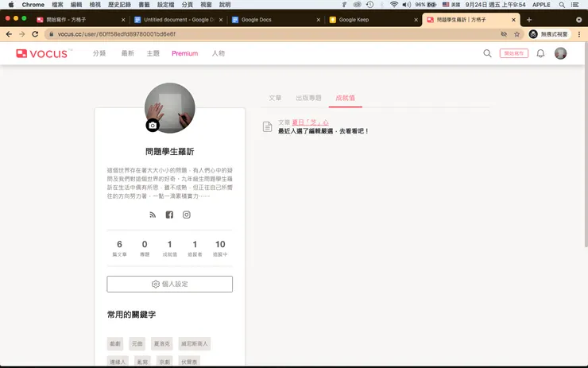Open the RSS feed icon

tap(153, 215)
